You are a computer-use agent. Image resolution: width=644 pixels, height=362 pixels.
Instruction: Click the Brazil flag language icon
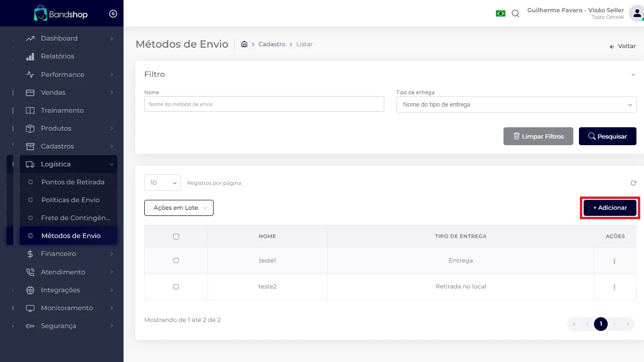(500, 14)
